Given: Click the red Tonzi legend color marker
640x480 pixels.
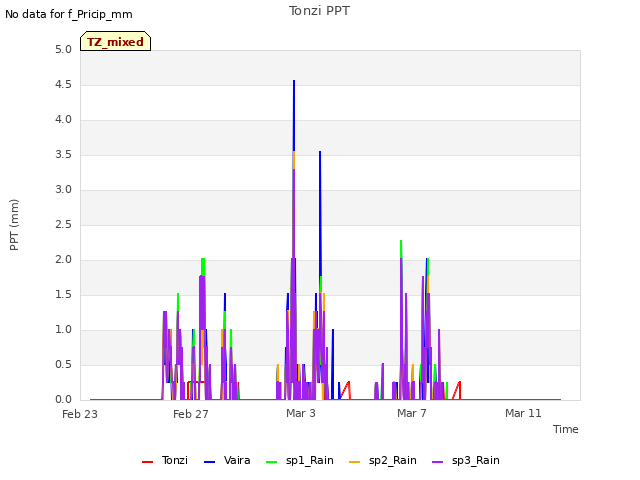Looking at the screenshot, I should coord(147,462).
